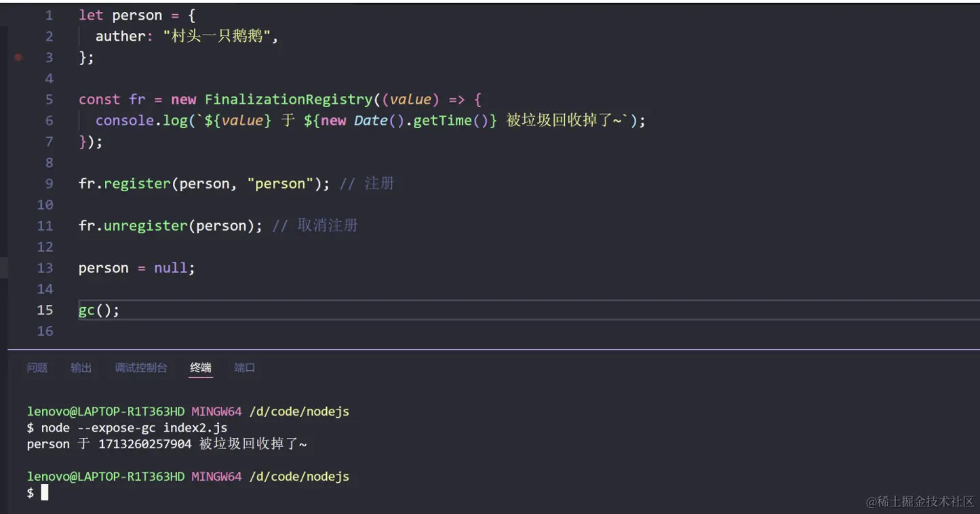Click line number 11 in the gutter

[45, 226]
